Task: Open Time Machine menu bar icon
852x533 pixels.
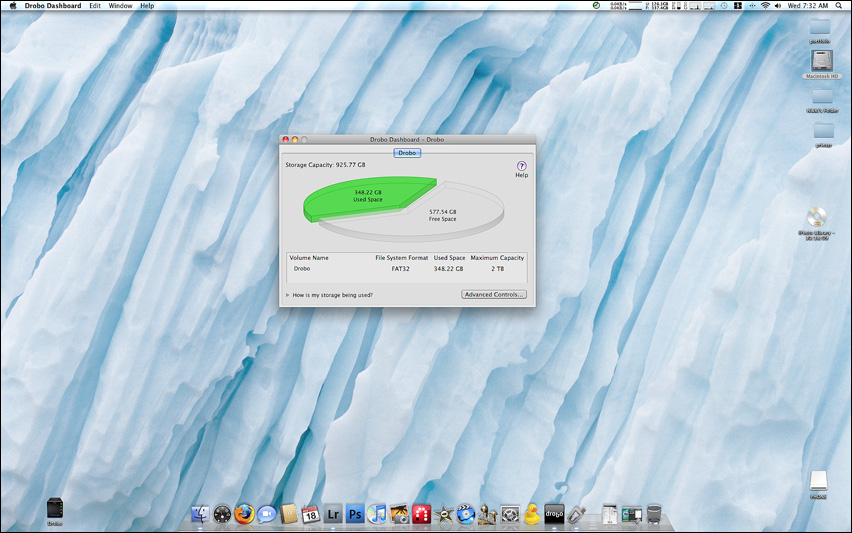Action: point(724,5)
